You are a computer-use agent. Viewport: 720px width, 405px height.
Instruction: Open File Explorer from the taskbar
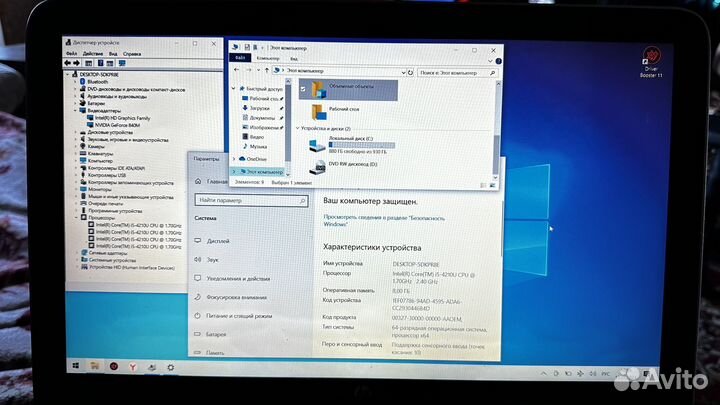click(95, 366)
